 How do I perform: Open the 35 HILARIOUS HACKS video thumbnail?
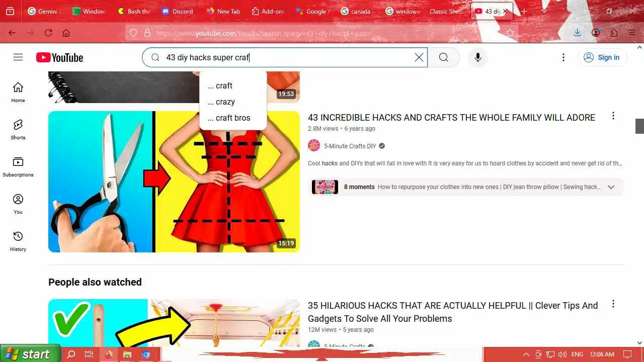pyautogui.click(x=174, y=323)
